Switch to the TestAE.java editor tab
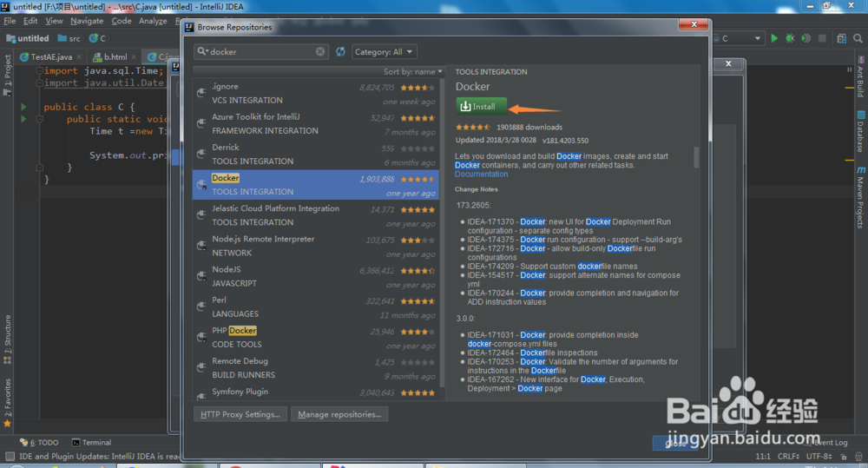The width and height of the screenshot is (868, 468). pyautogui.click(x=51, y=56)
